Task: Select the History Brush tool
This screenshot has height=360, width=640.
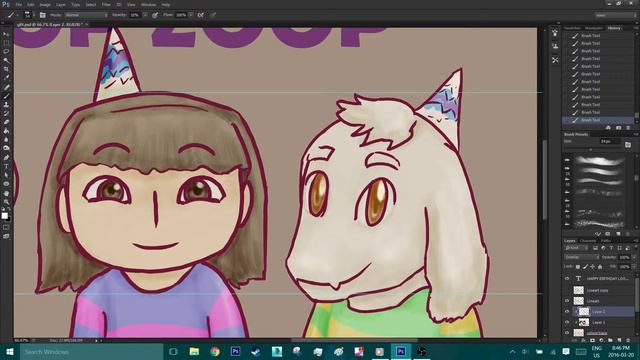Action: click(x=6, y=113)
